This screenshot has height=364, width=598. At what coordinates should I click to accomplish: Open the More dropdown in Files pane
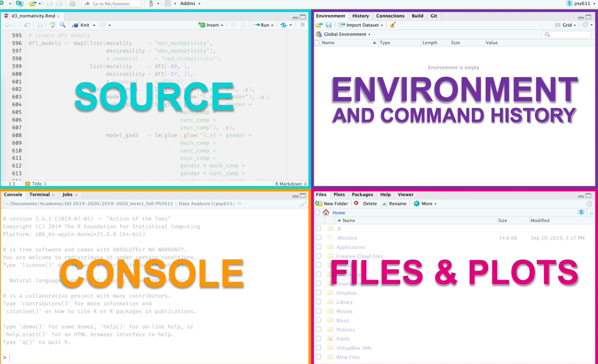click(425, 203)
